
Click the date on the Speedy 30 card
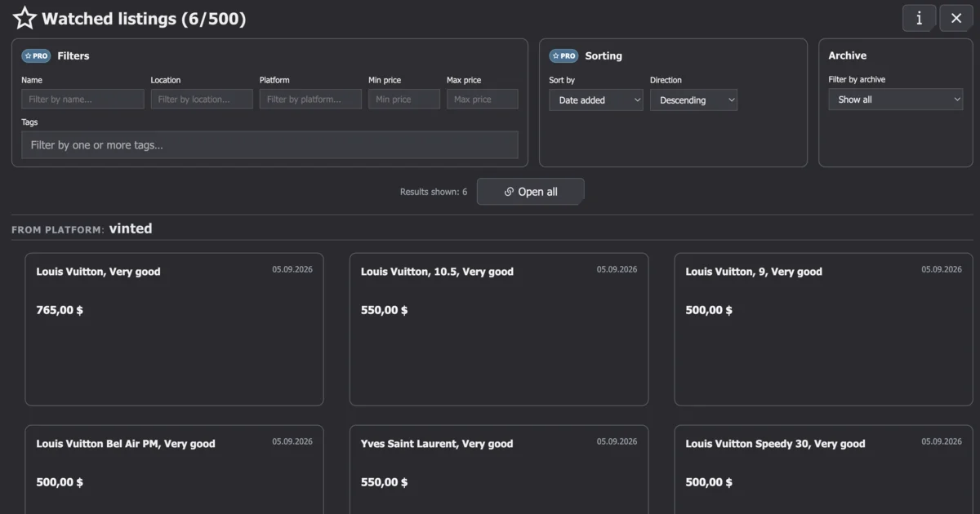(942, 441)
